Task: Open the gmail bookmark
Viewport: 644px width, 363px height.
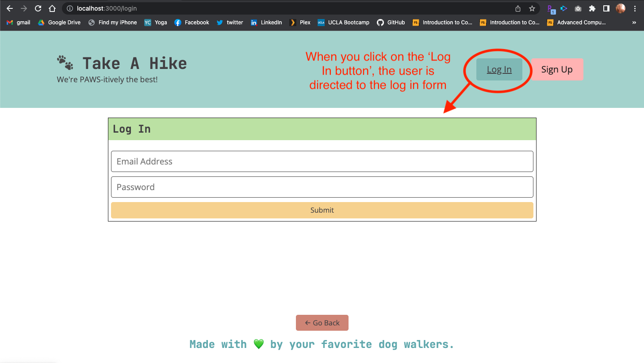Action: tap(19, 23)
